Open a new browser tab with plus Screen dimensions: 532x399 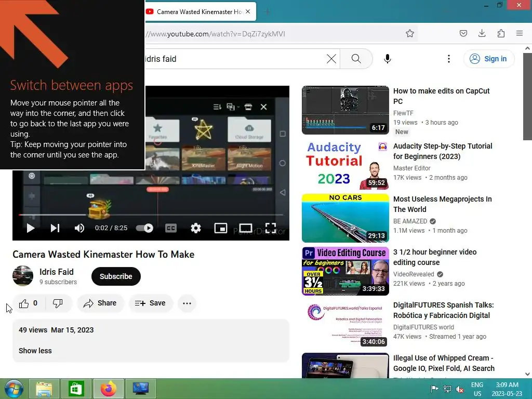point(268,12)
